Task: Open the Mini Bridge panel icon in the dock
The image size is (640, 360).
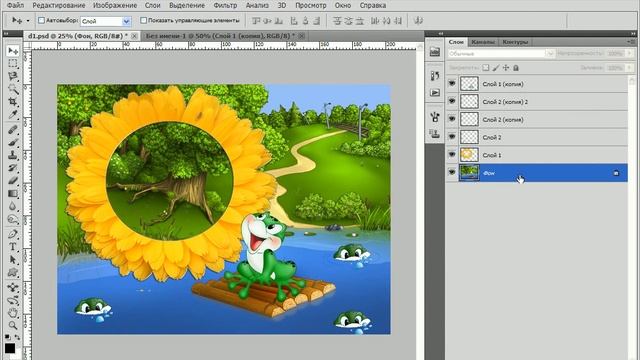Action: point(435,51)
